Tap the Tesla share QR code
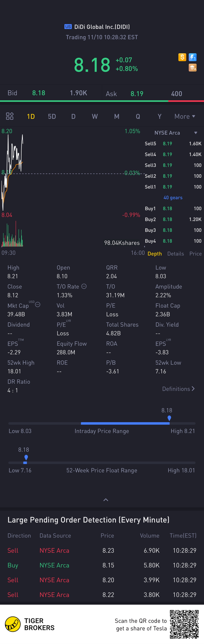This screenshot has height=644, width=204. coord(184,624)
